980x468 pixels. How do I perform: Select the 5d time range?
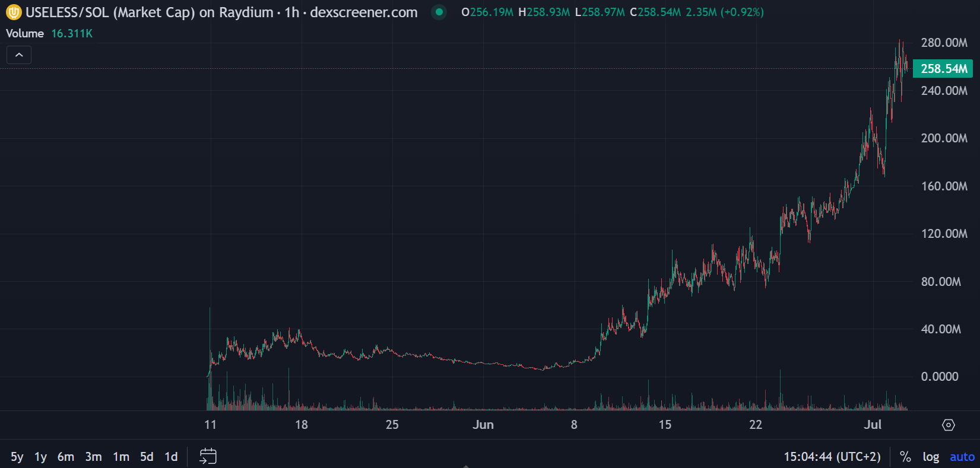pos(147,457)
